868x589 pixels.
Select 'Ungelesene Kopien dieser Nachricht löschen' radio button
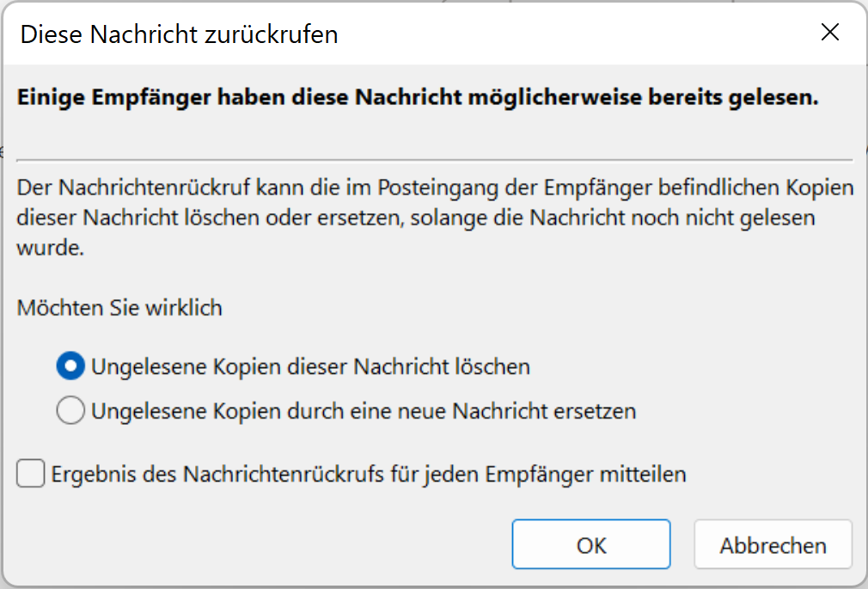pyautogui.click(x=70, y=367)
